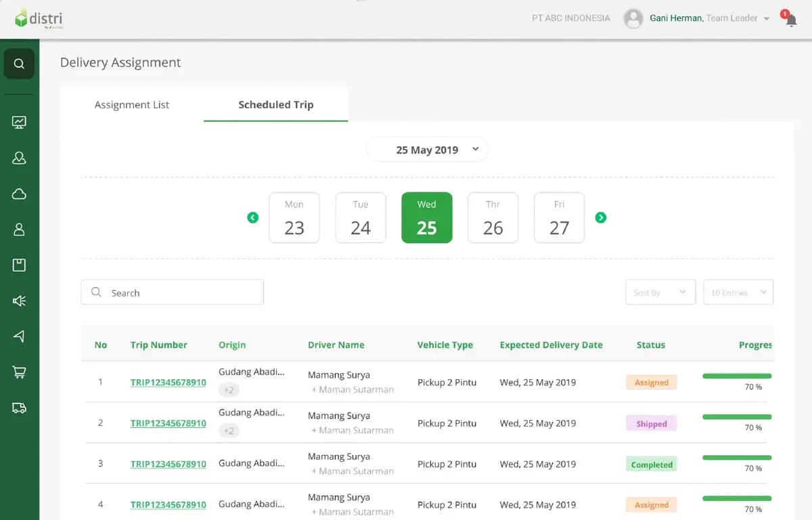Click the Shipped status badge in row 2
This screenshot has height=520, width=812.
(x=652, y=424)
